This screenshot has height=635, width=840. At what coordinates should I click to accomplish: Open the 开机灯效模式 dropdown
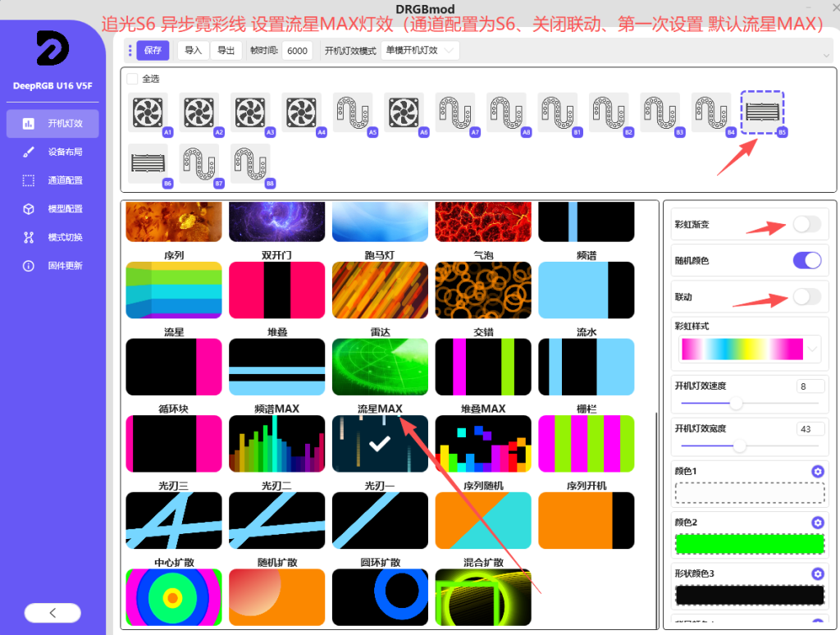click(420, 51)
